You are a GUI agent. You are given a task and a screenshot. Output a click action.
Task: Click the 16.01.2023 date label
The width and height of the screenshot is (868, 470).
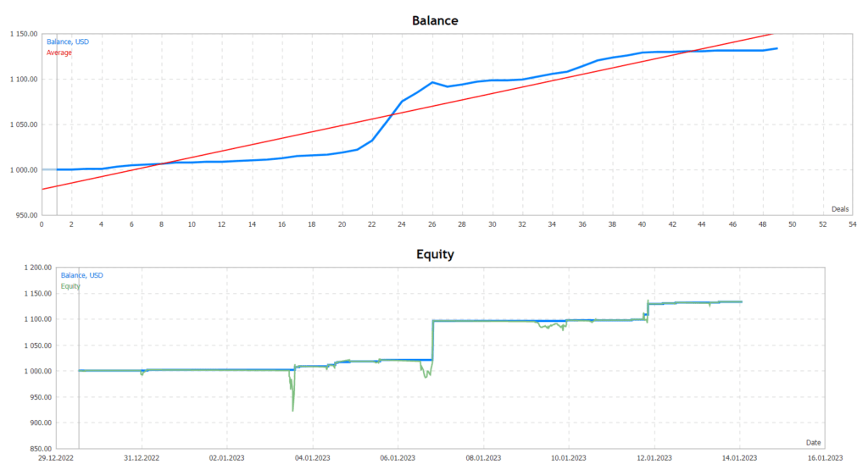(825, 458)
